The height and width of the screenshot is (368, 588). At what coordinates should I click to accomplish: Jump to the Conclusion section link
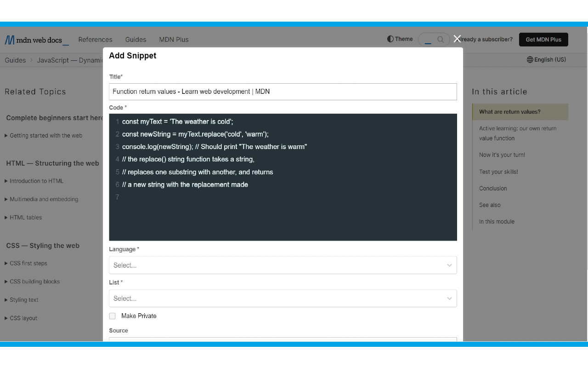pos(493,189)
